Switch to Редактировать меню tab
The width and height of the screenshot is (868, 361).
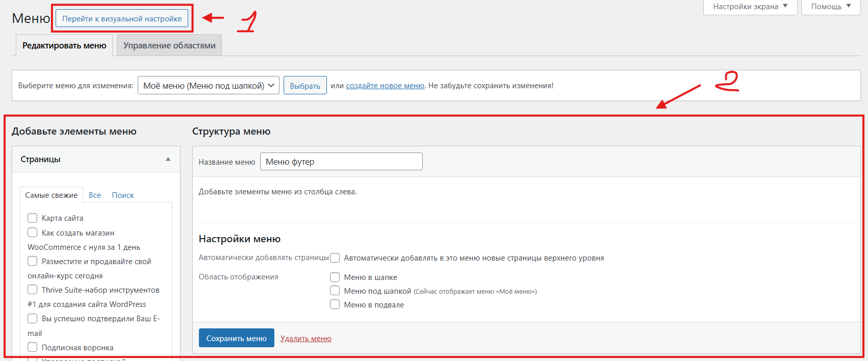(64, 45)
